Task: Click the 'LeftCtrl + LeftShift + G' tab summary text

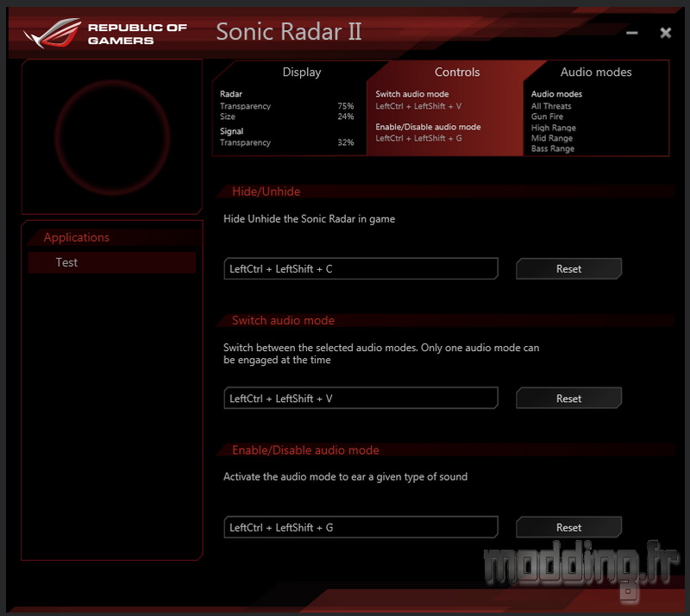Action: pyautogui.click(x=418, y=138)
